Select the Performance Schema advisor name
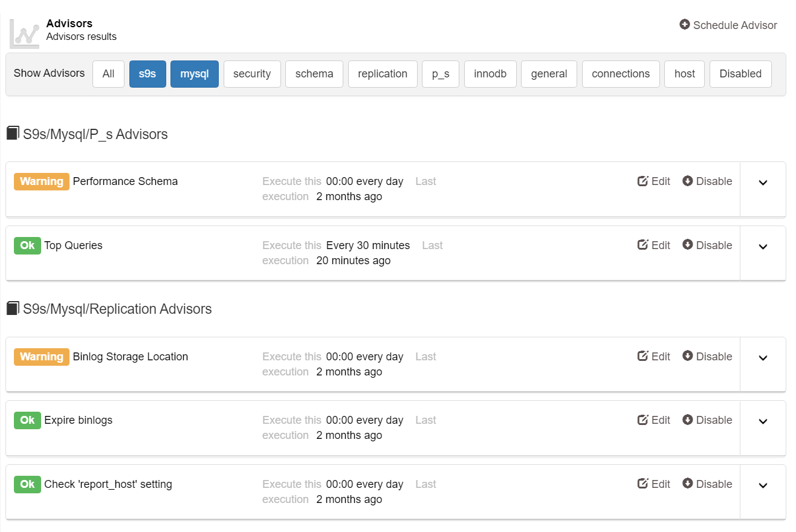Screen dimensions: 796x532 coord(125,181)
